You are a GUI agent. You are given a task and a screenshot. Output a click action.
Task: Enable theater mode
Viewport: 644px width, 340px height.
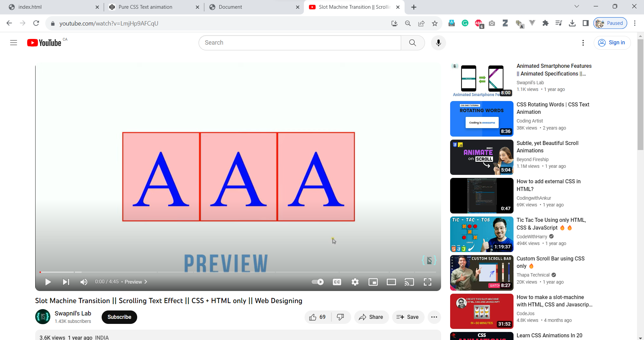click(x=391, y=282)
